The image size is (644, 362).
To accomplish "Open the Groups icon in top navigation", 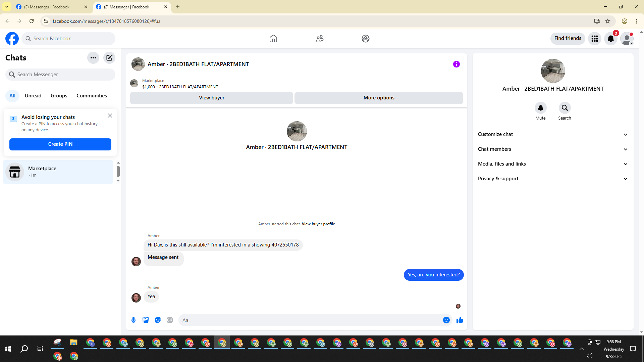I will (x=366, y=39).
